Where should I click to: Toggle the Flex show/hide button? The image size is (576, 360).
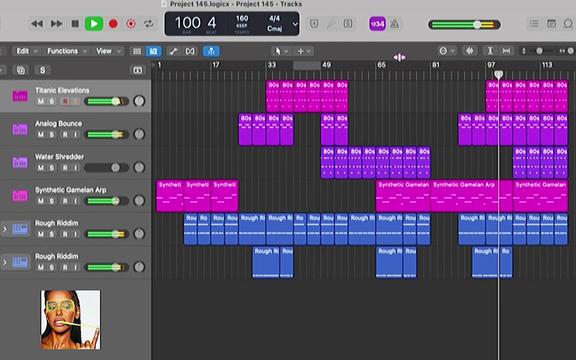[x=190, y=51]
